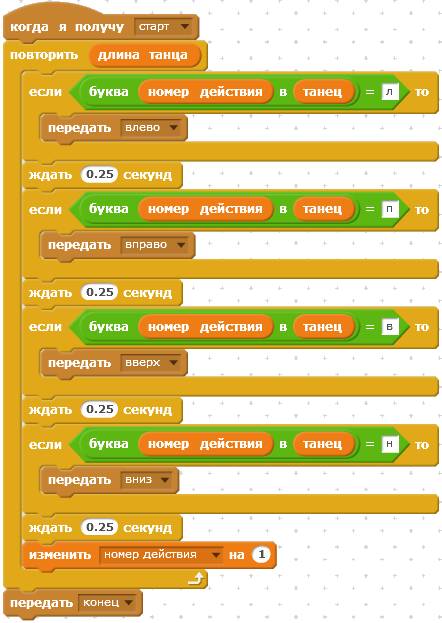
Task: Open the 'конец' broadcast dropdown
Action: (x=107, y=603)
